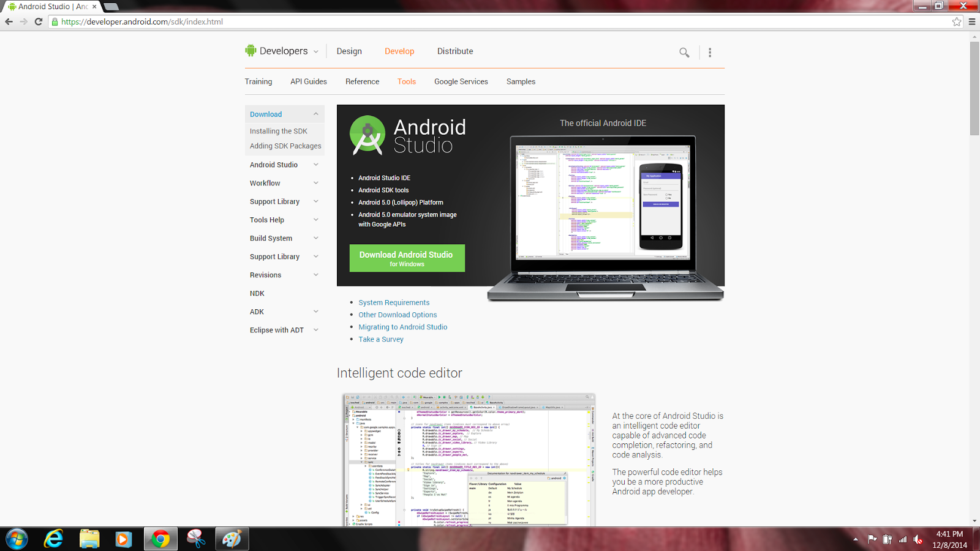The width and height of the screenshot is (980, 551).
Task: Open the site's three-dot overflow menu
Action: pyautogui.click(x=710, y=53)
